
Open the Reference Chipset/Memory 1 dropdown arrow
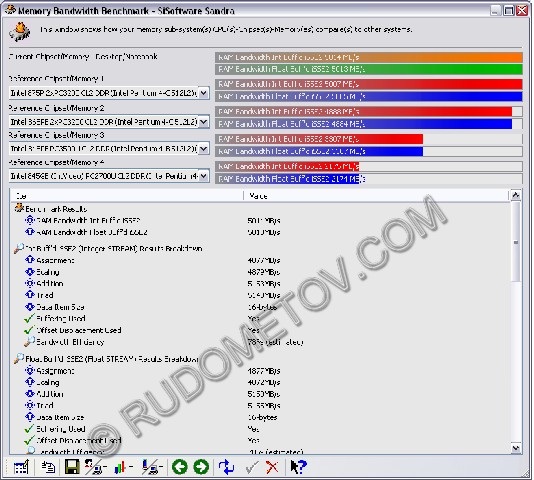coord(203,93)
